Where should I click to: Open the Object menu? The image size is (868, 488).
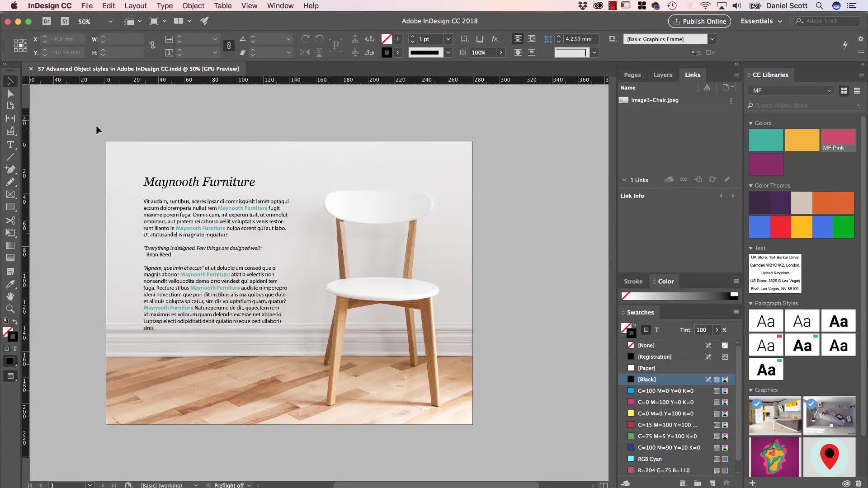[193, 6]
